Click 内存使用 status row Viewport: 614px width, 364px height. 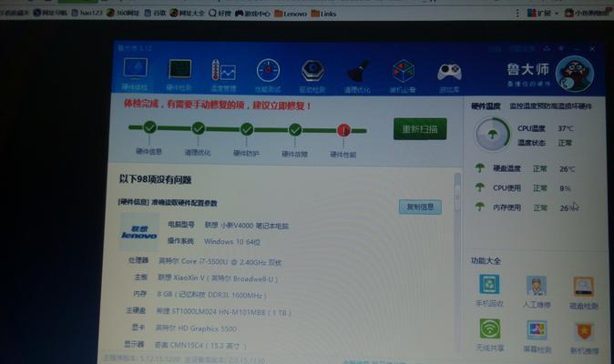coord(527,207)
